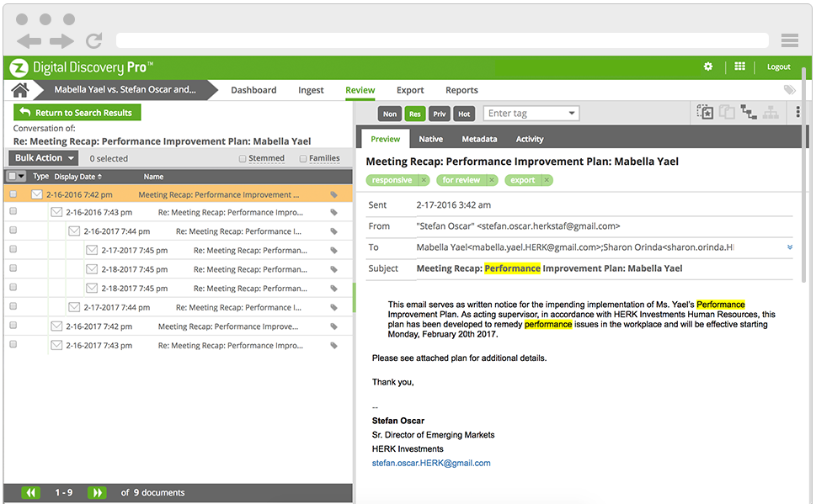
Task: Remove the export tag
Action: [546, 180]
